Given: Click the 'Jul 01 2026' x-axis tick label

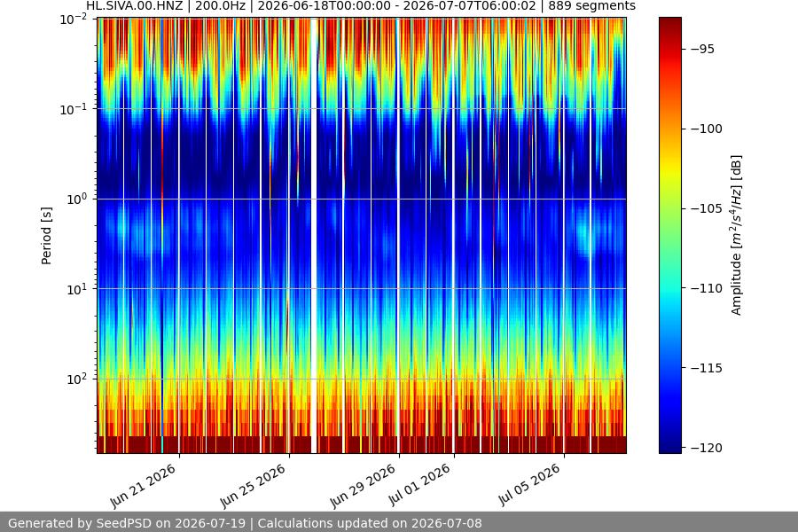Looking at the screenshot, I should [420, 484].
